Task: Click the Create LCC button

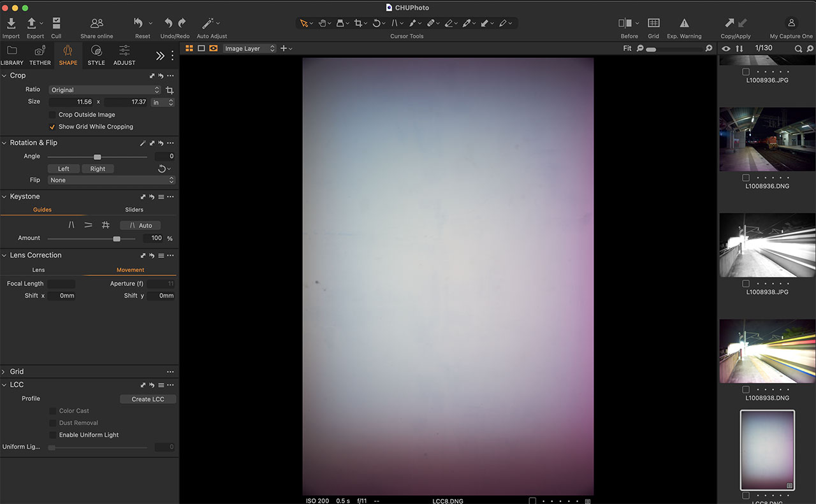Action: tap(148, 399)
